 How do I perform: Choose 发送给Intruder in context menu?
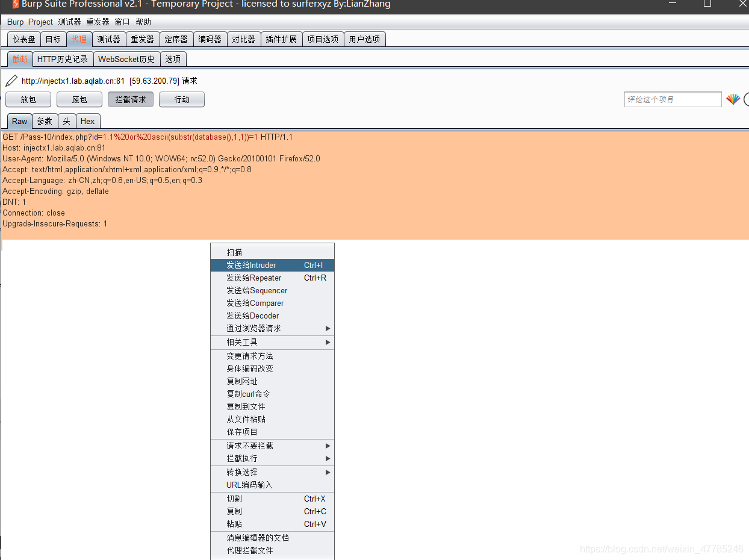click(272, 265)
